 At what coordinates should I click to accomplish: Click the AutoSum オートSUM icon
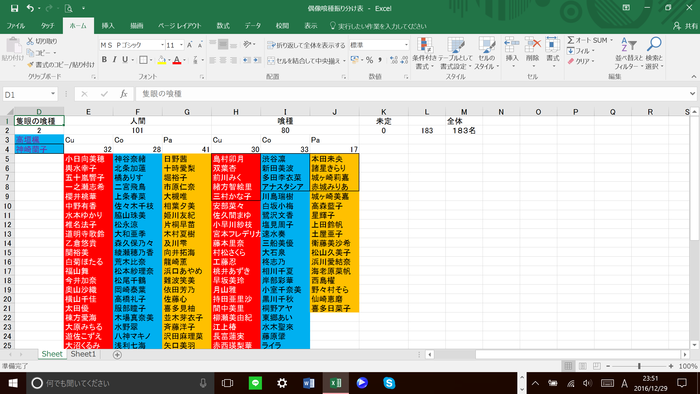[x=571, y=40]
